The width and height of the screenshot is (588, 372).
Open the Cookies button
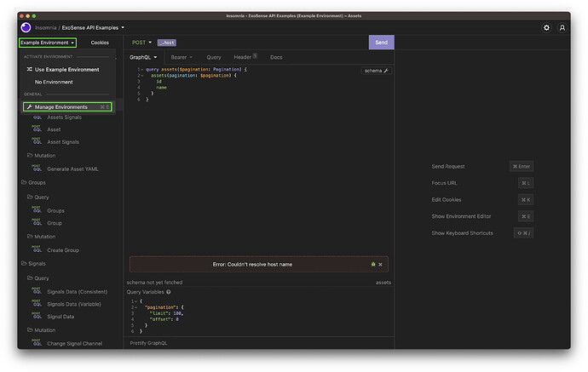click(100, 43)
